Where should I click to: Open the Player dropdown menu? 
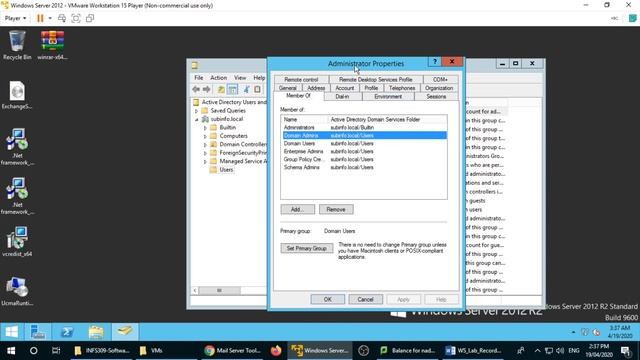point(16,18)
